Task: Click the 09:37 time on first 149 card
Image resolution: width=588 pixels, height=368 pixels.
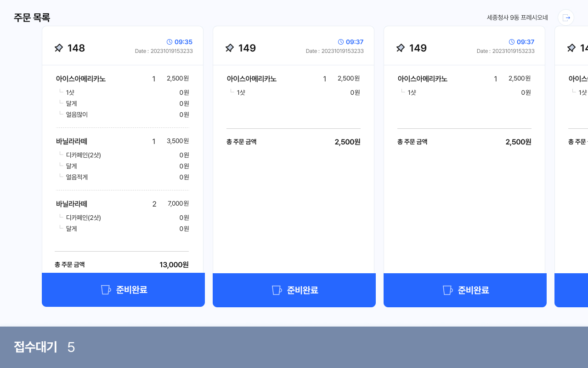Action: tap(355, 42)
